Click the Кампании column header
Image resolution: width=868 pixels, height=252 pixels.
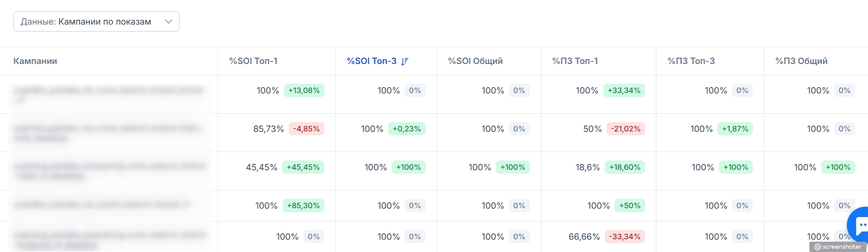[35, 61]
